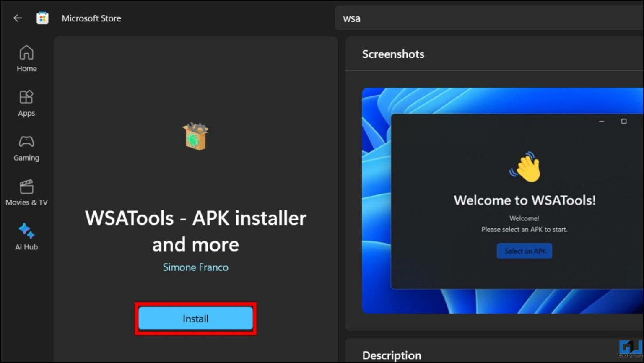Open Simone Franco's developer page
The height and width of the screenshot is (363, 644).
[x=195, y=267]
